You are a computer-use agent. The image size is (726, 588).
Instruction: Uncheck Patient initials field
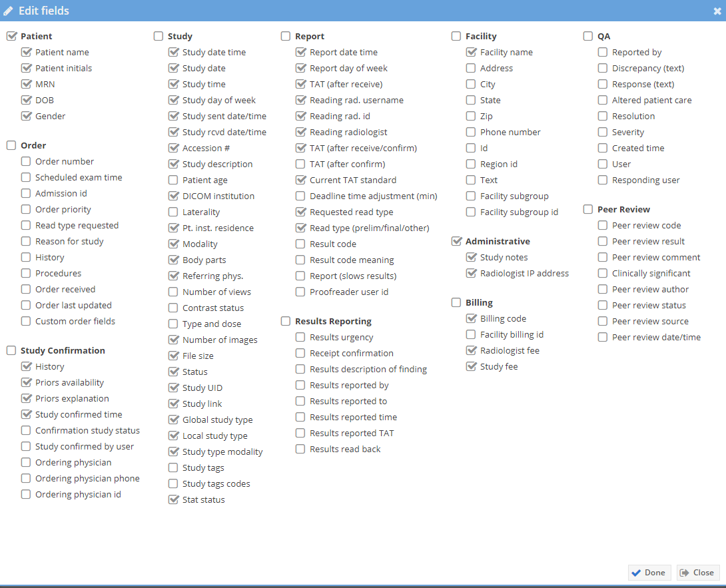tap(27, 68)
